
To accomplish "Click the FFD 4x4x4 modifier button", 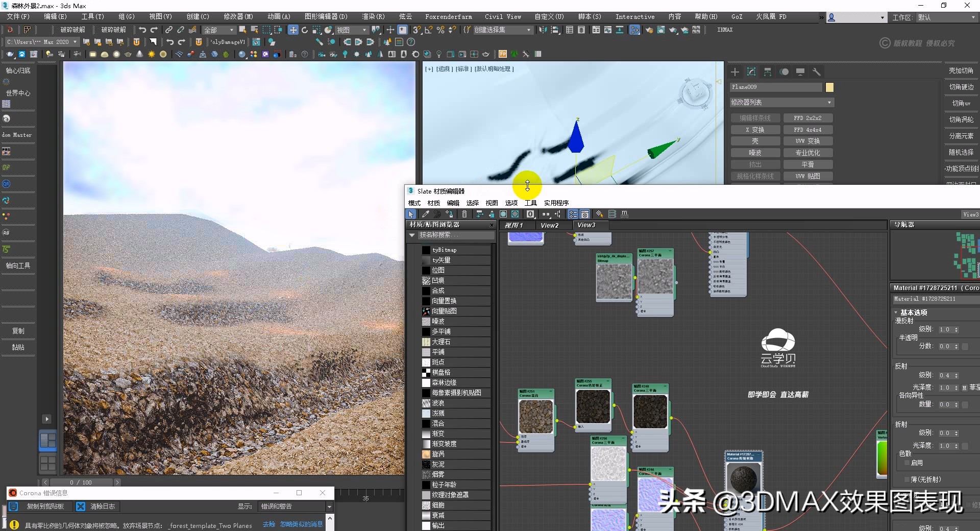I will tap(808, 129).
